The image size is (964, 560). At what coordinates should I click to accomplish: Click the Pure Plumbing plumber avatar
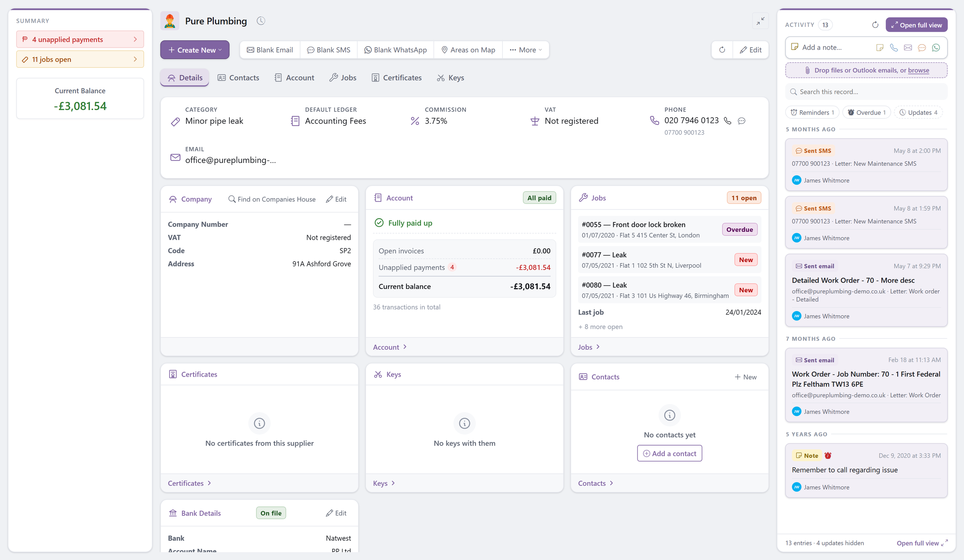170,21
